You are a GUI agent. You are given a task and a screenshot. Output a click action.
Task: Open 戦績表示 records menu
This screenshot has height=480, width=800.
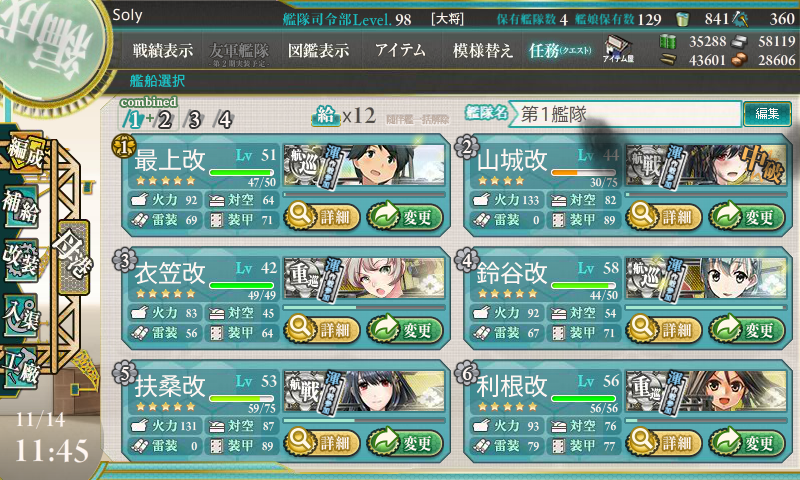pyautogui.click(x=163, y=50)
